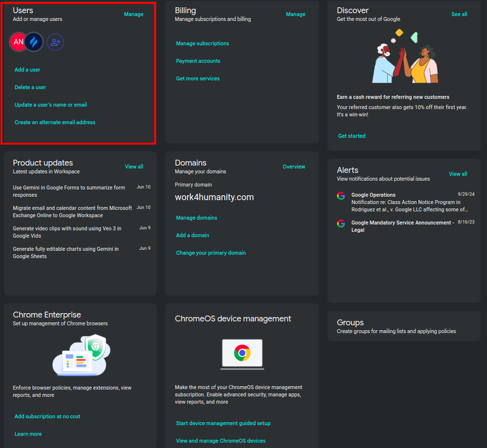Viewport: 487px width, 448px height.
Task: Open Manage link in Users card
Action: [134, 14]
